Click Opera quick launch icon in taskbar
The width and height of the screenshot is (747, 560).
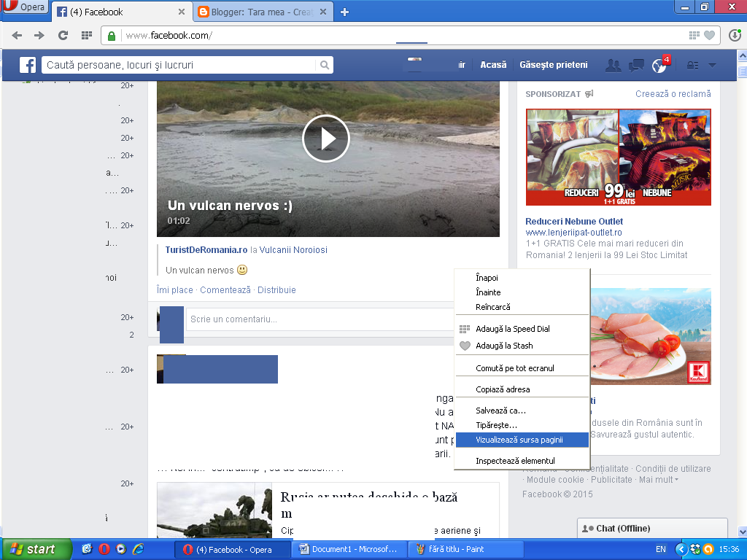pyautogui.click(x=104, y=549)
